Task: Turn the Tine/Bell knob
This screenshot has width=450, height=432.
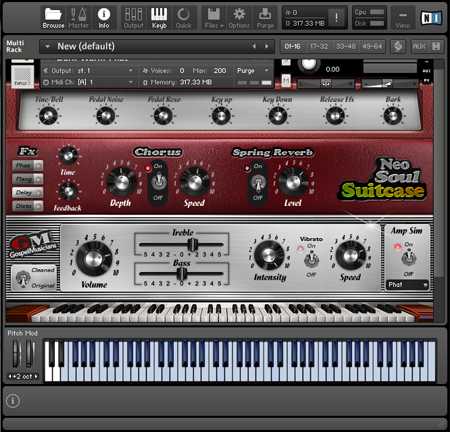Action: pyautogui.click(x=48, y=116)
